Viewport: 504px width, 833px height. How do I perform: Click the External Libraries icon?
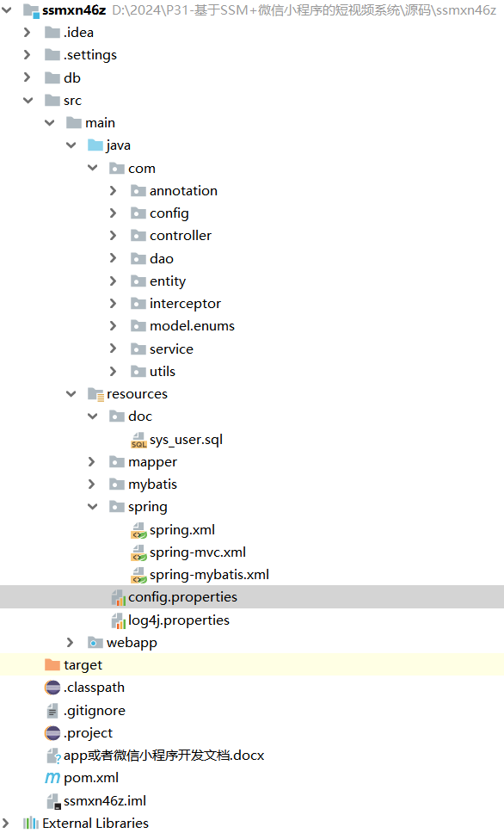click(31, 823)
